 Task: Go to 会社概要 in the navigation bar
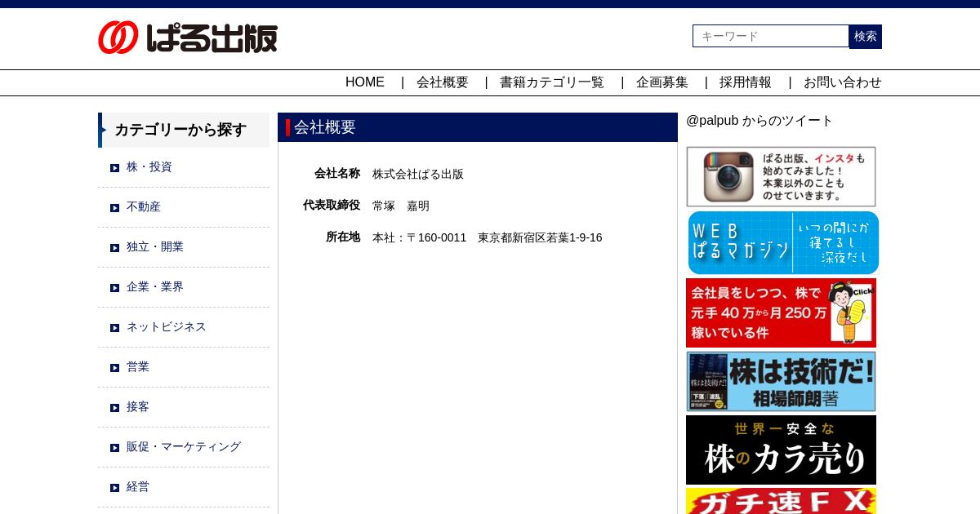point(443,82)
